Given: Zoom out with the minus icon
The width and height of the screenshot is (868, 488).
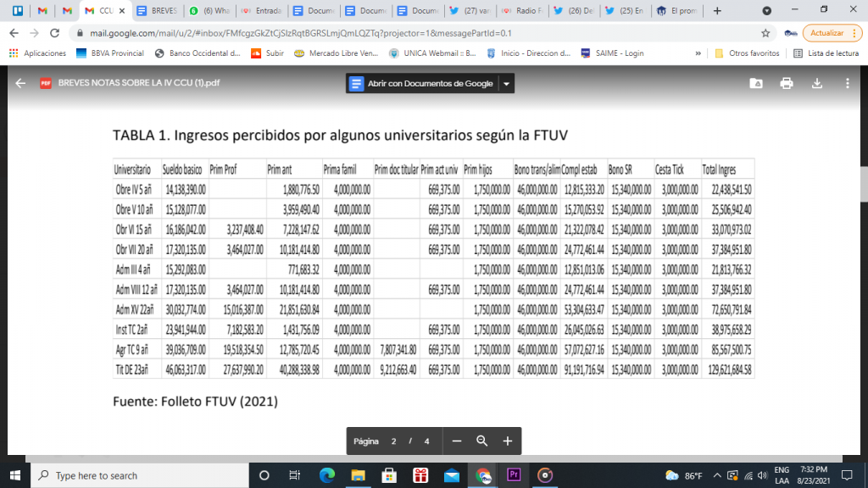Looking at the screenshot, I should pyautogui.click(x=457, y=441).
